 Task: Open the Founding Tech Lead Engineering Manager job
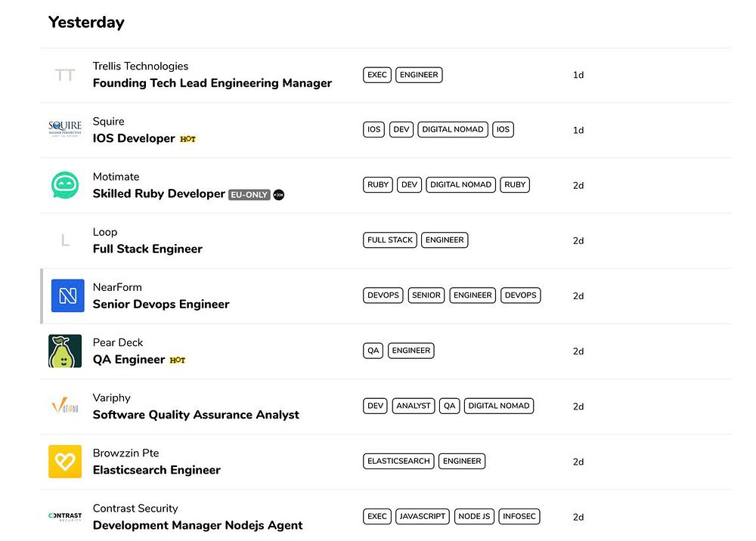pos(212,83)
